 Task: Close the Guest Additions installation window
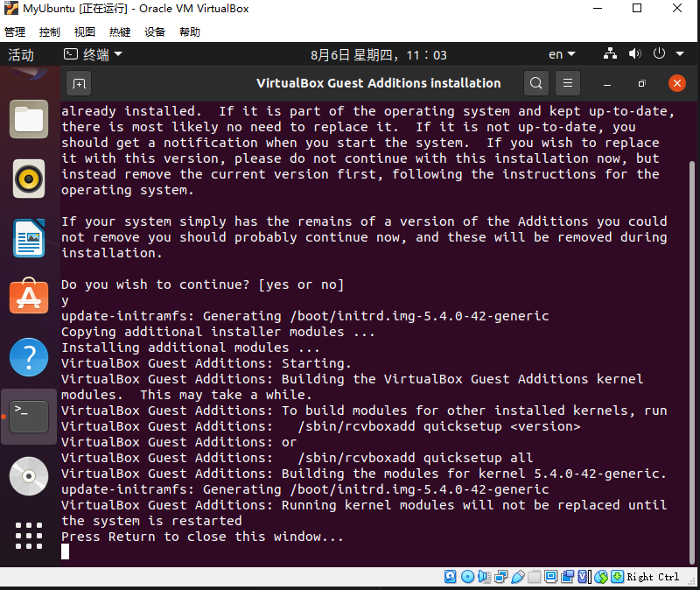pos(677,83)
